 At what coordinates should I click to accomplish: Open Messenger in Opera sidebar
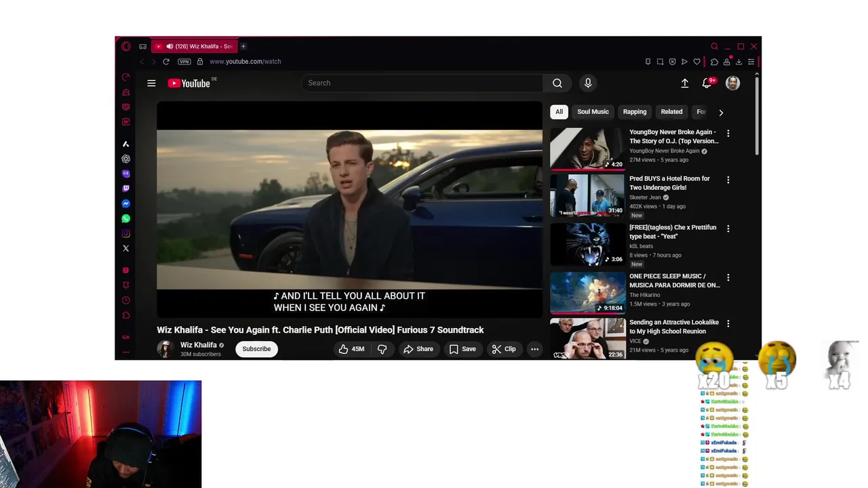pos(125,203)
